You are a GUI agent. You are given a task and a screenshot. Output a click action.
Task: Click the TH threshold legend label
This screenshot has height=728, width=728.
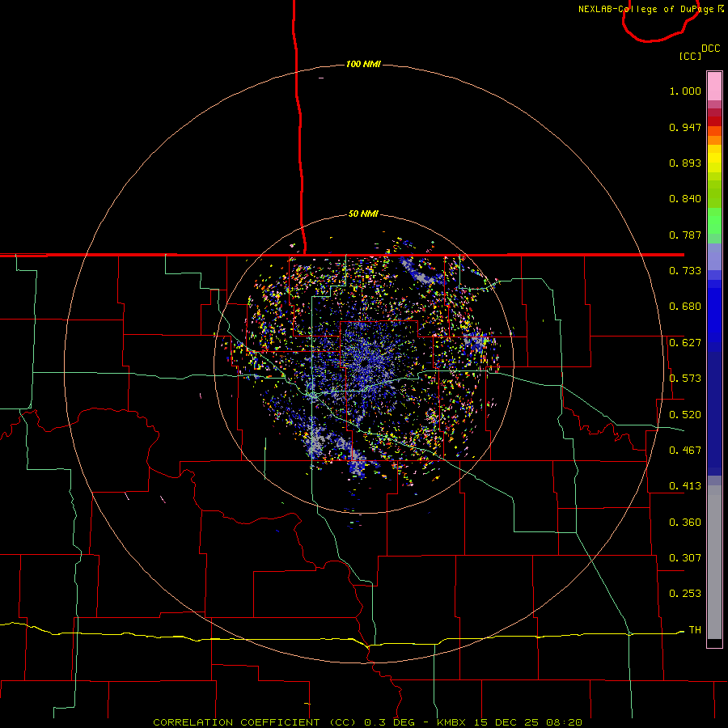[x=695, y=630]
